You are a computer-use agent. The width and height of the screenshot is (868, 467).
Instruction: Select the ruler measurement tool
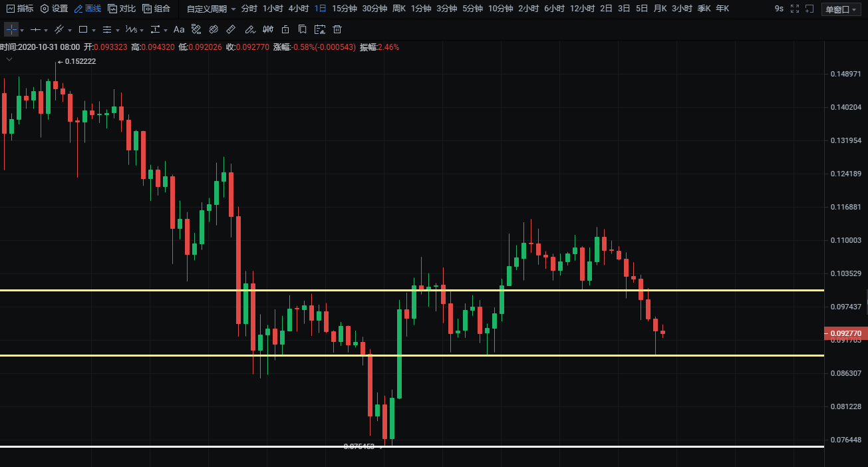tap(231, 29)
